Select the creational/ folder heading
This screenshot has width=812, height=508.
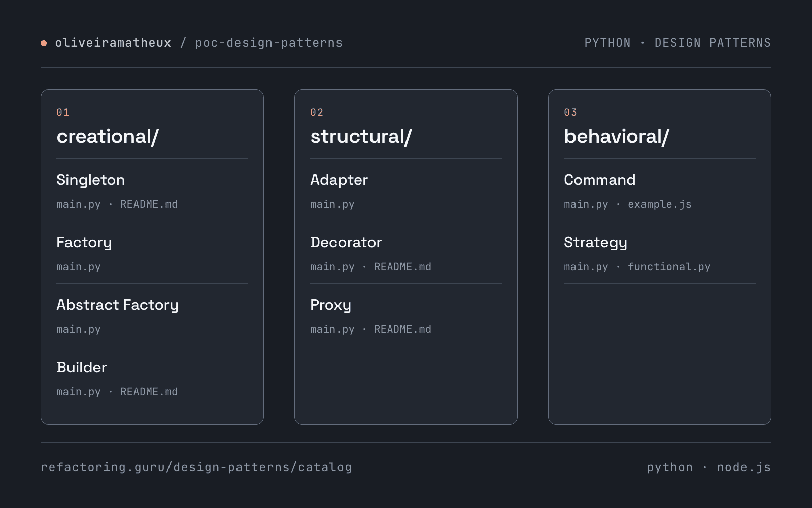click(x=108, y=136)
